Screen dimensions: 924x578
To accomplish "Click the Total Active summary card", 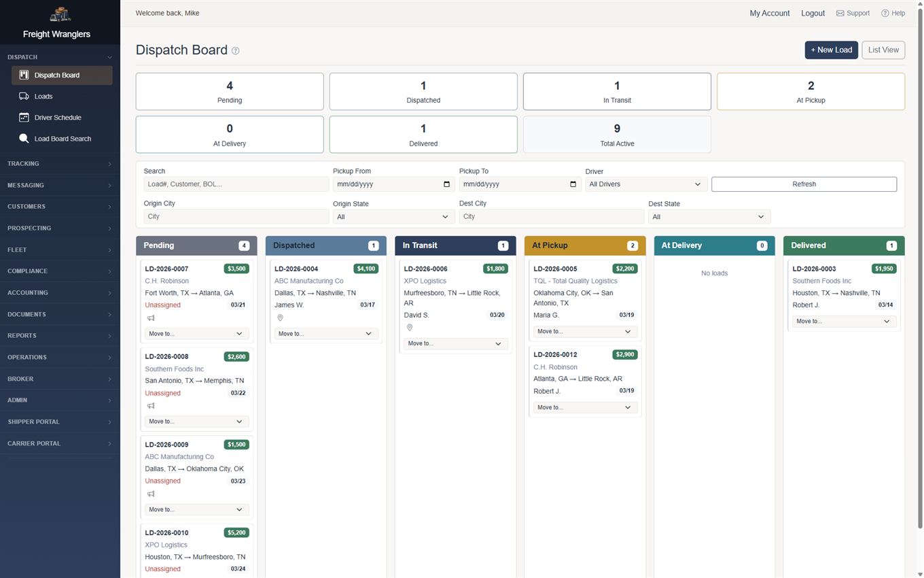I will [x=617, y=135].
